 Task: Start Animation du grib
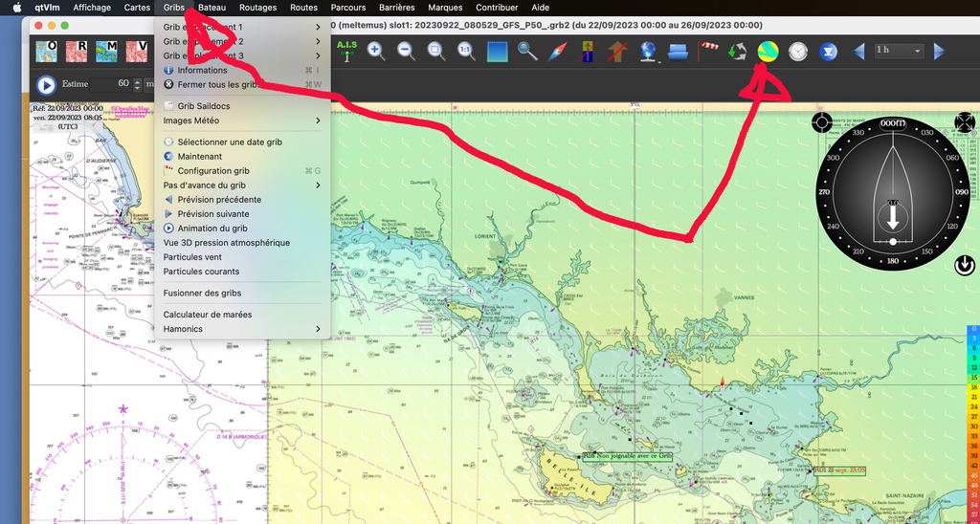tap(242, 228)
